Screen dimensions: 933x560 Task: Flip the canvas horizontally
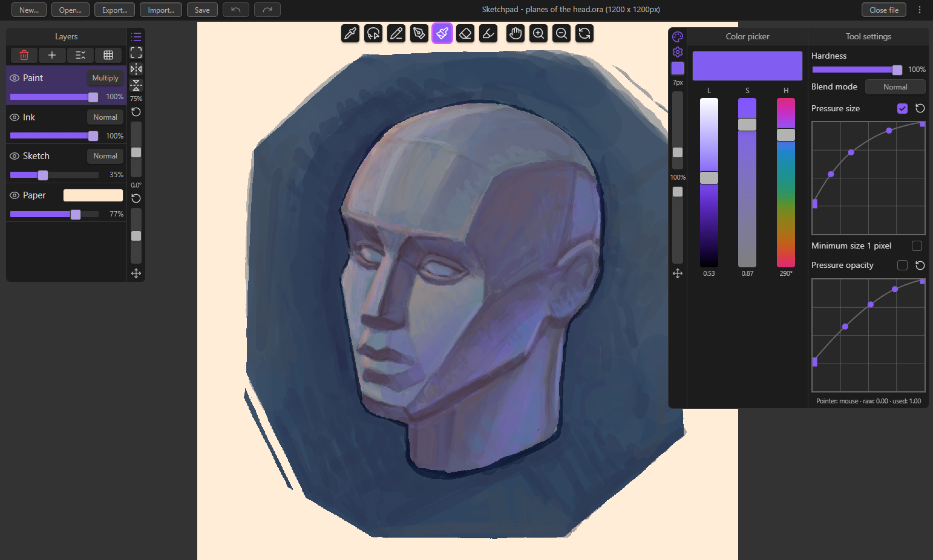click(136, 69)
